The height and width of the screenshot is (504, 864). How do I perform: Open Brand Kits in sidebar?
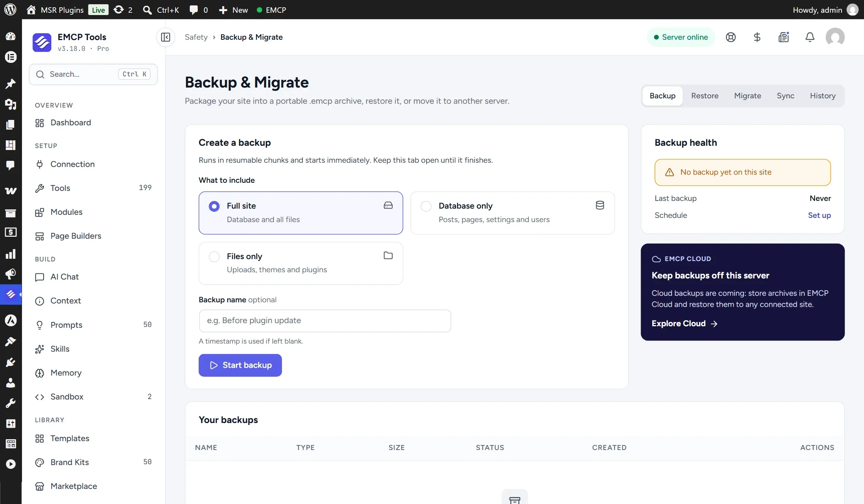93,462
